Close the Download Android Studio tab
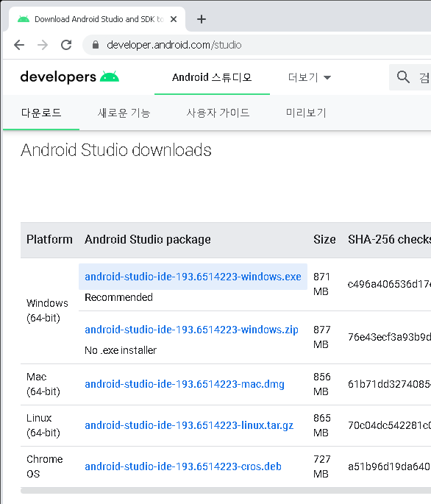The width and height of the screenshot is (431, 504). pos(174,19)
